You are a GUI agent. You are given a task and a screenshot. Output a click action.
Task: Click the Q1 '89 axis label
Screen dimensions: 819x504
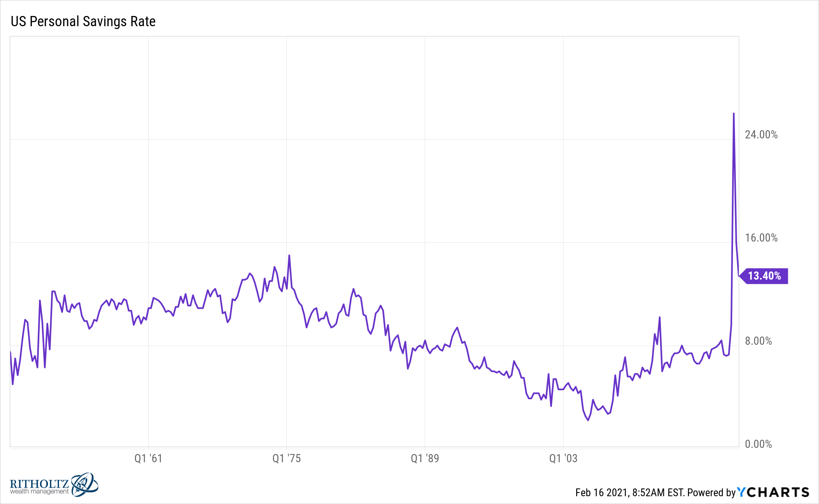tap(425, 458)
